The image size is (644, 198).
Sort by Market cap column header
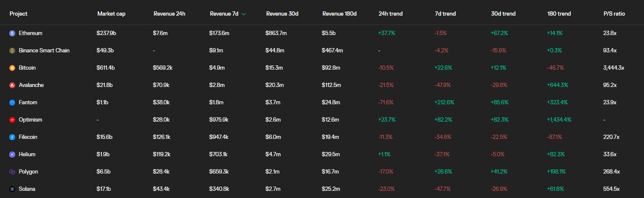coord(111,14)
